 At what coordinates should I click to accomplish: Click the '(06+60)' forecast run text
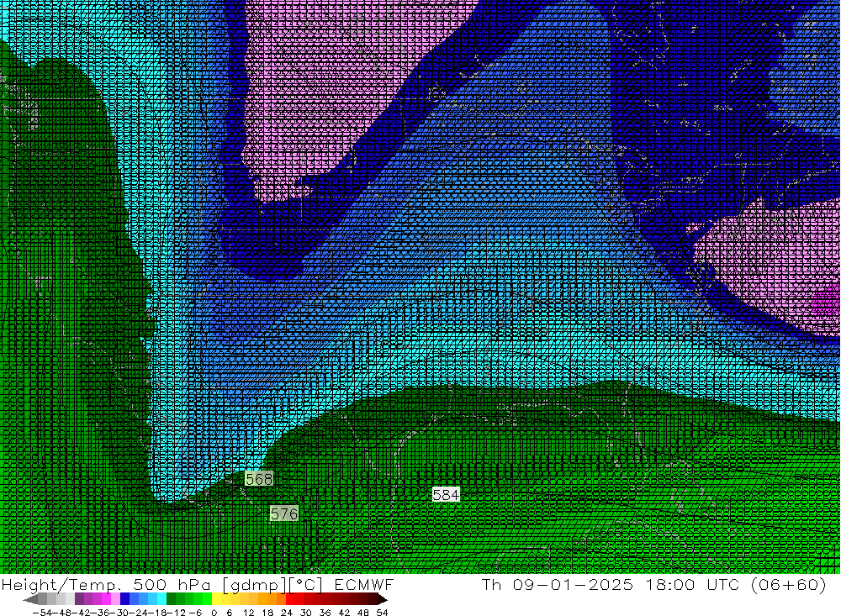click(x=789, y=585)
